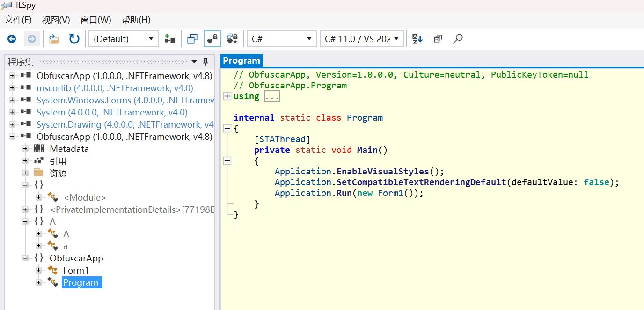This screenshot has width=644, height=310.
Task: Select the <Module> class icon
Action: (52, 197)
